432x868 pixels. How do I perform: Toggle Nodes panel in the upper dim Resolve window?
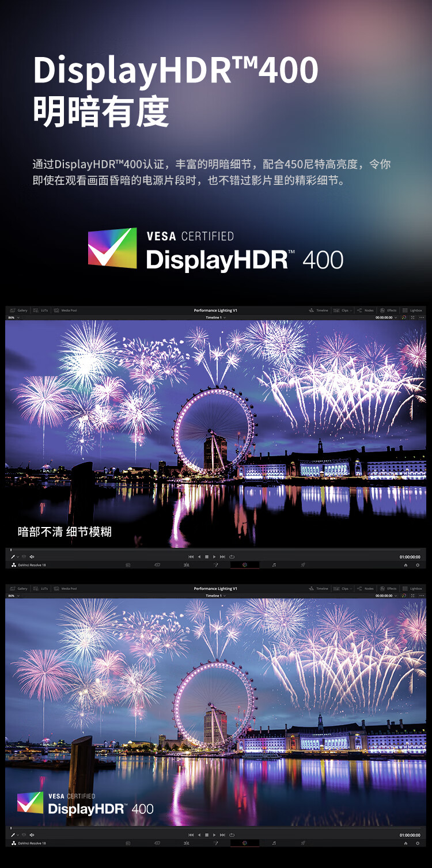[x=365, y=310]
